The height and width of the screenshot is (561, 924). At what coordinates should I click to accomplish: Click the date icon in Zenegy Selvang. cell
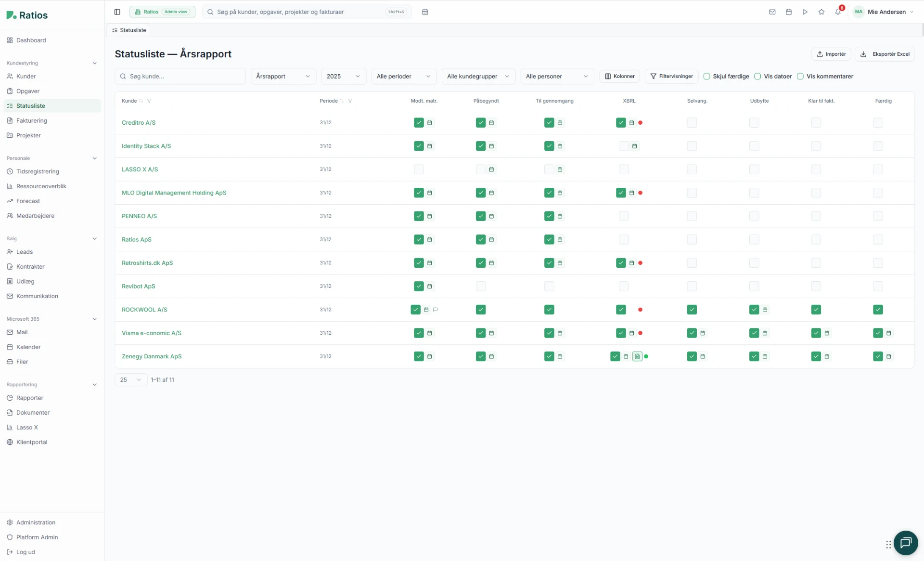(703, 356)
